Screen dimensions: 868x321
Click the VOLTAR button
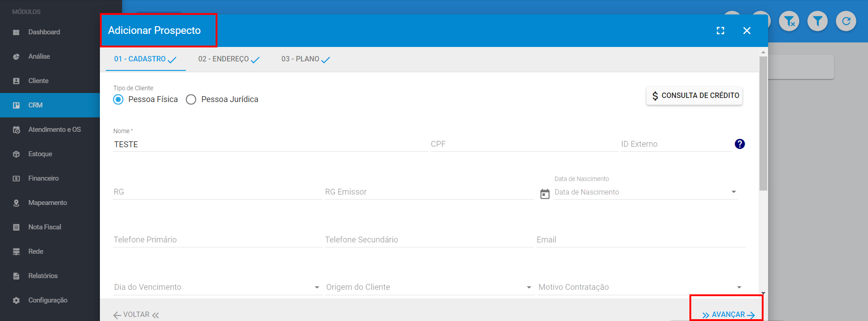click(136, 315)
